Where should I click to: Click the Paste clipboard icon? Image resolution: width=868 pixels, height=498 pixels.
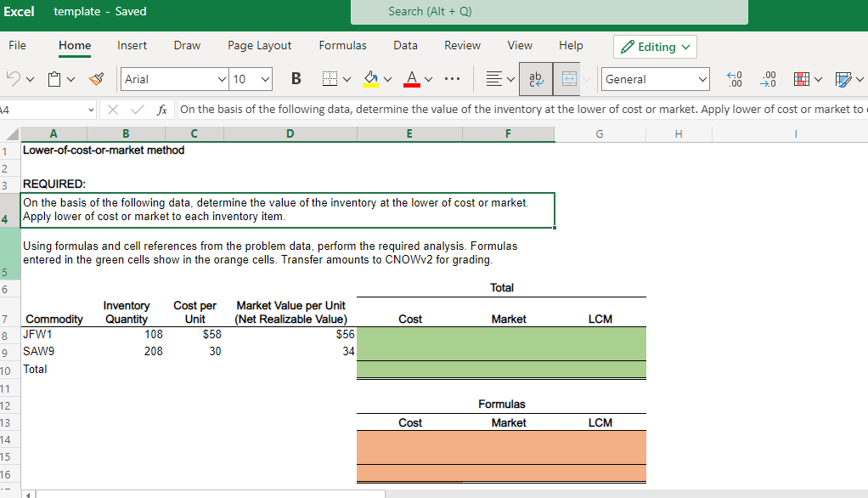[55, 79]
